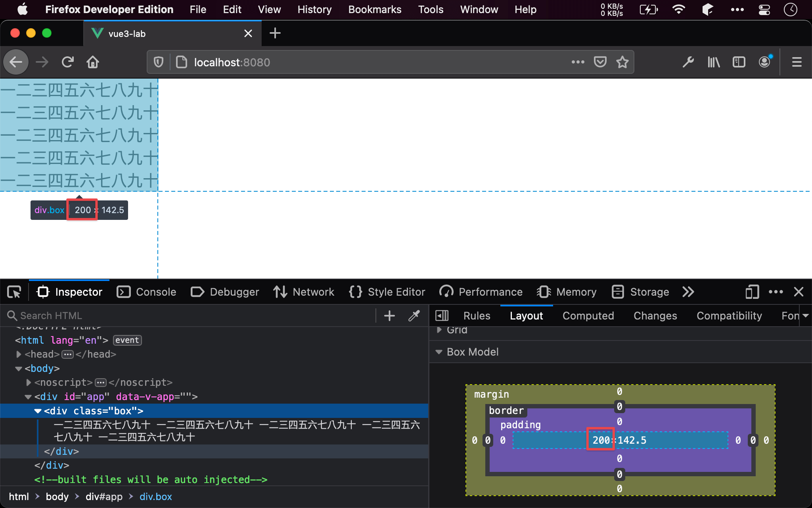Open the Network tab

pyautogui.click(x=304, y=292)
